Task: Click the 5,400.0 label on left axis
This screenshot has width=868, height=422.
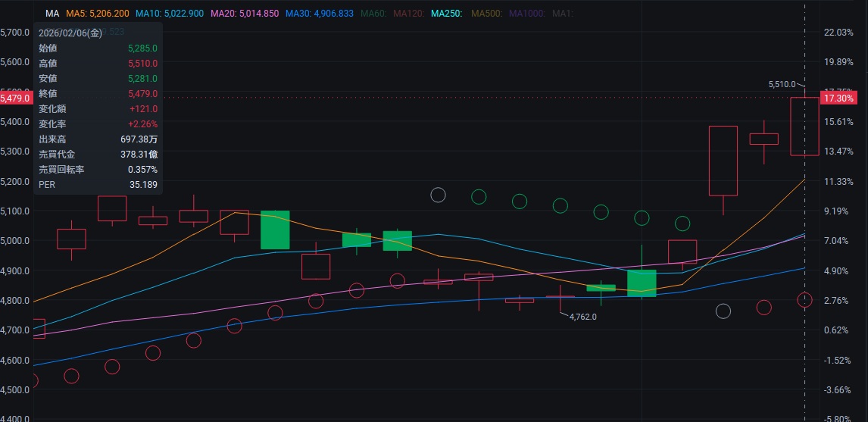Action: coord(15,122)
